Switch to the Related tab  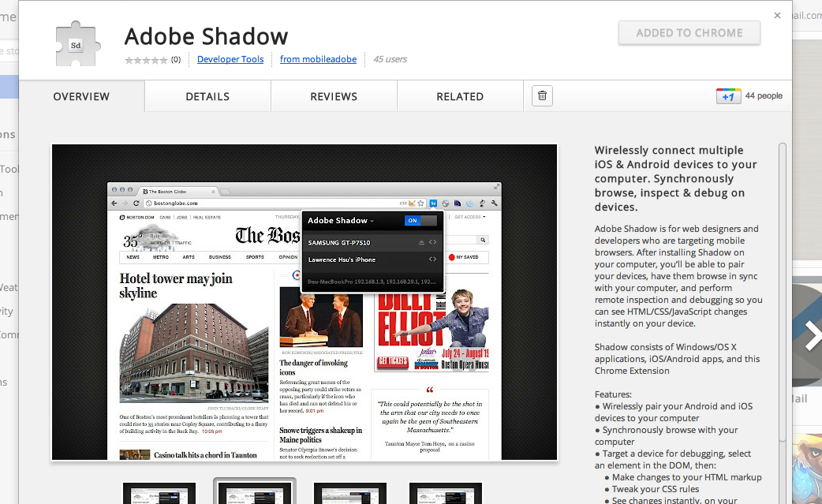[x=460, y=96]
